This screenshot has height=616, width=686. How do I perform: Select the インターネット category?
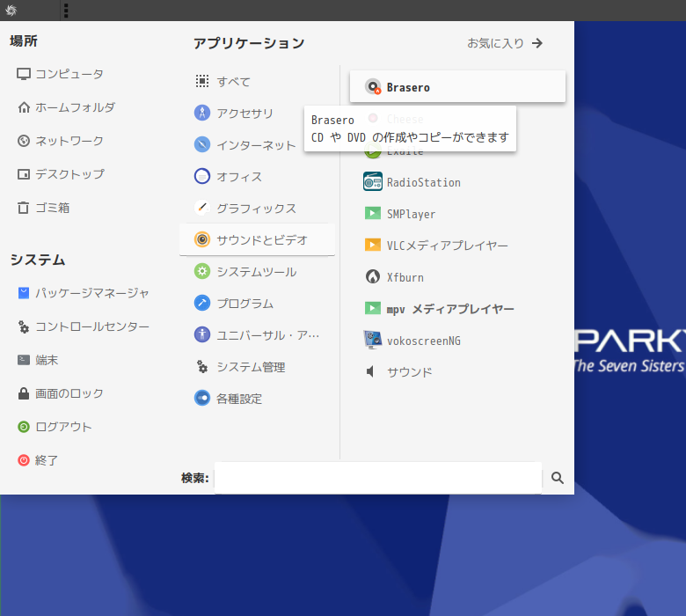coord(257,145)
